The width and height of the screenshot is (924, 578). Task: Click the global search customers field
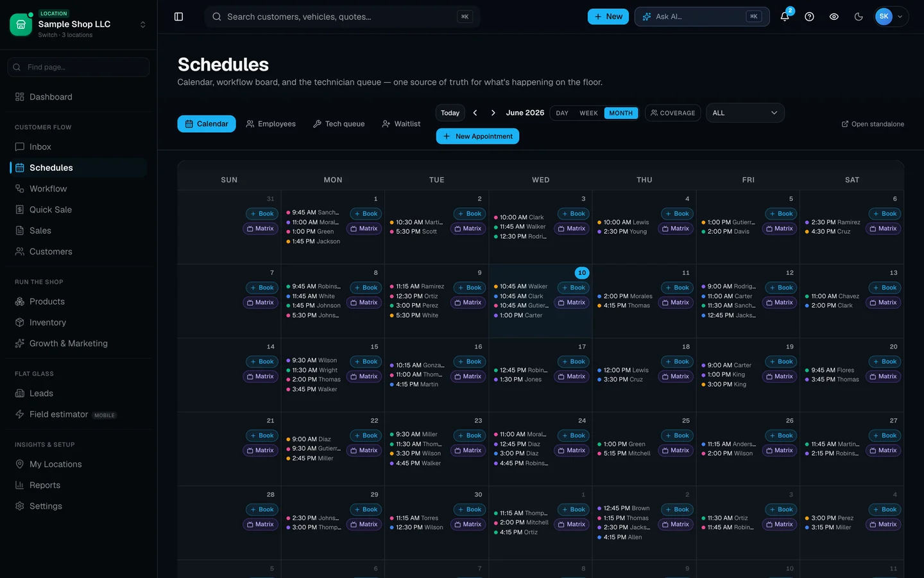[342, 17]
